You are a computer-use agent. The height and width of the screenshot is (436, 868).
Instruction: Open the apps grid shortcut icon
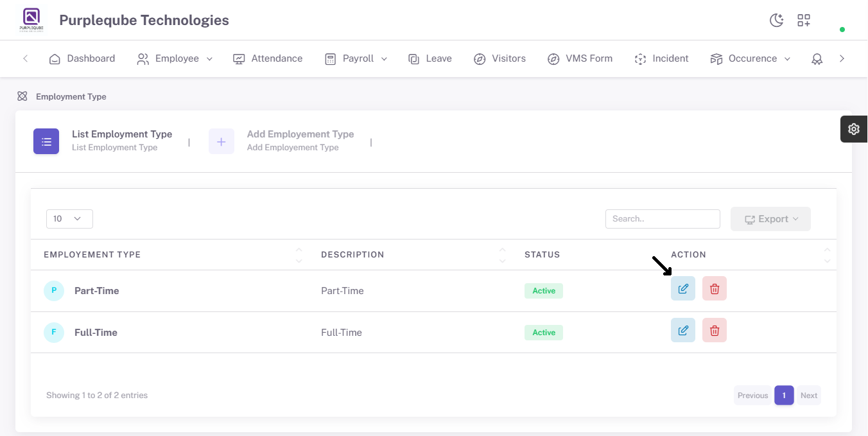804,20
